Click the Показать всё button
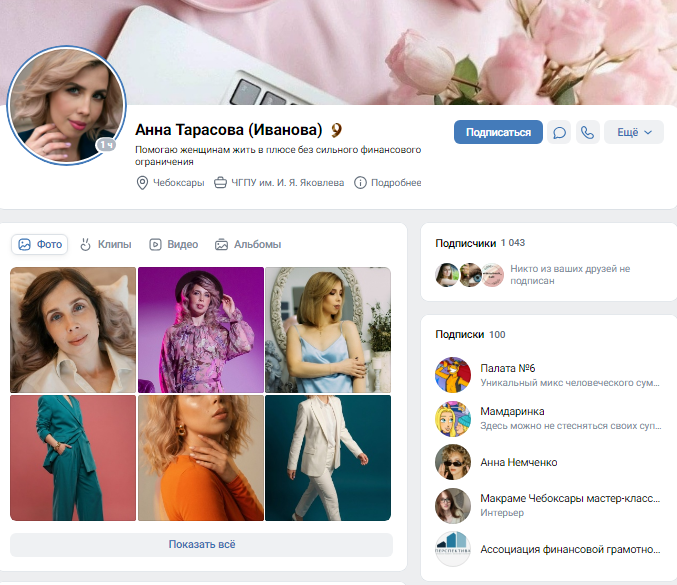Viewport: 677px width, 585px height. point(202,544)
